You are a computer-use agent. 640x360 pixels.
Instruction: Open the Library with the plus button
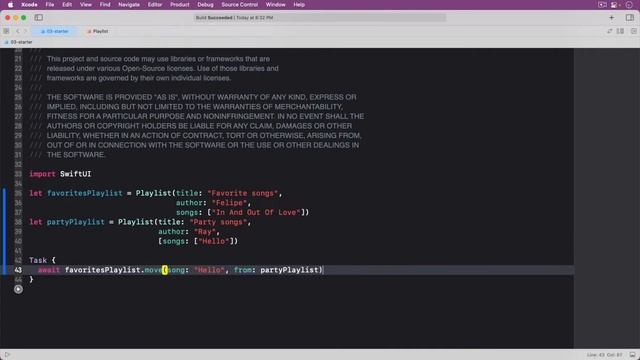pyautogui.click(x=611, y=18)
